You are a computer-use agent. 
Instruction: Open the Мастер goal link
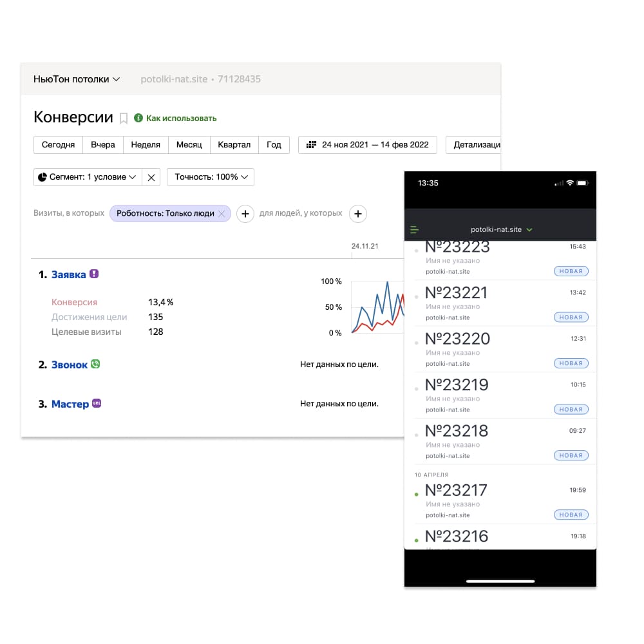click(70, 404)
